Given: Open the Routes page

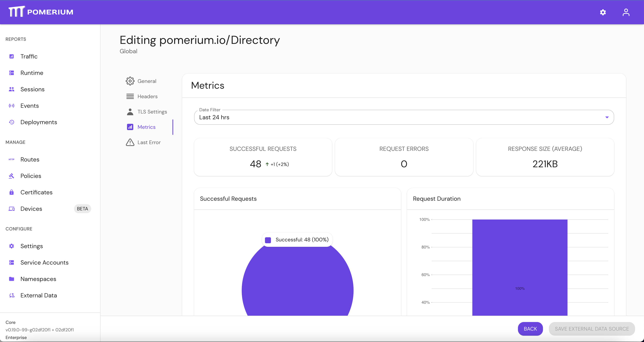Looking at the screenshot, I should click(x=30, y=159).
